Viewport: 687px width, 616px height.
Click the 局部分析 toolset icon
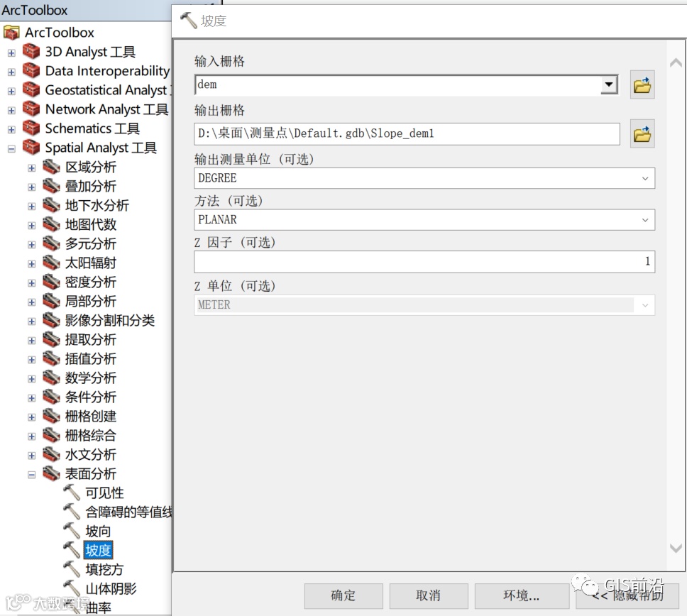click(51, 301)
